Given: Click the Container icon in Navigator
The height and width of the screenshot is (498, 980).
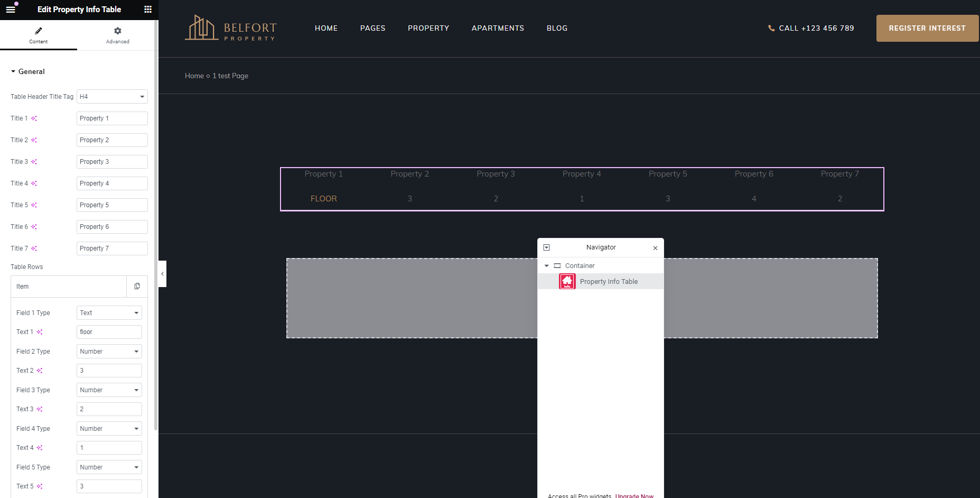Looking at the screenshot, I should tap(557, 266).
